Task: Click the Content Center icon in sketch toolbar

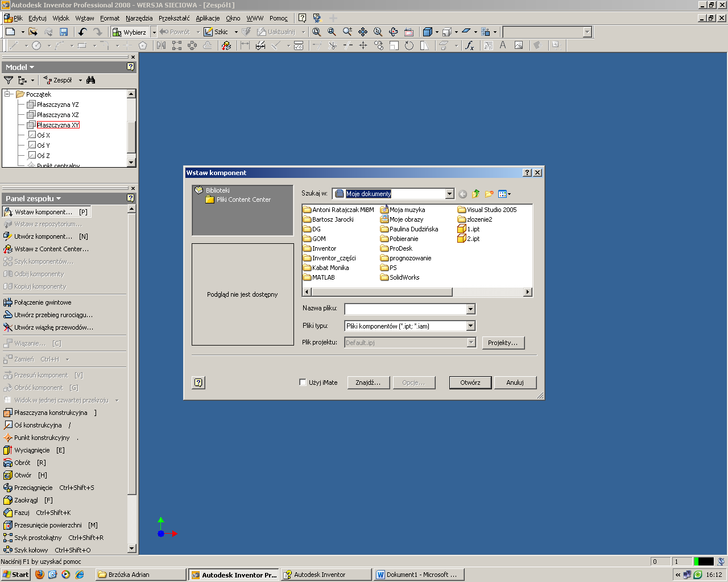Action: 226,45
